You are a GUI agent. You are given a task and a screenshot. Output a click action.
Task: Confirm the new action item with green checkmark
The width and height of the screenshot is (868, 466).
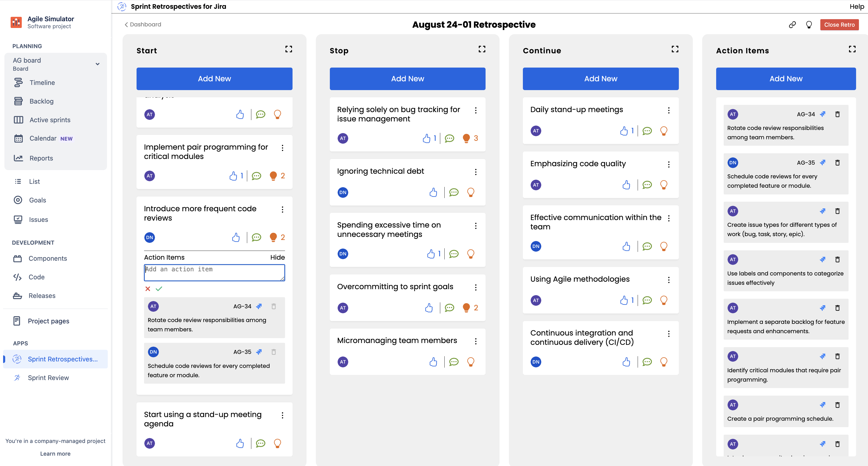coord(159,289)
